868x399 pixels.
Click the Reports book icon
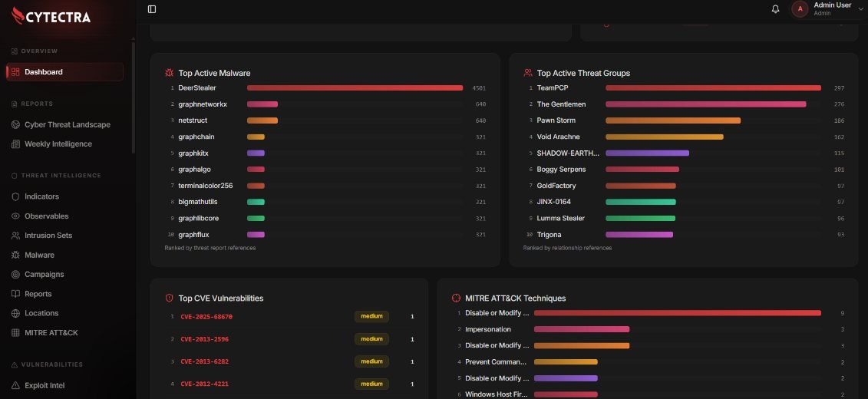click(x=15, y=294)
